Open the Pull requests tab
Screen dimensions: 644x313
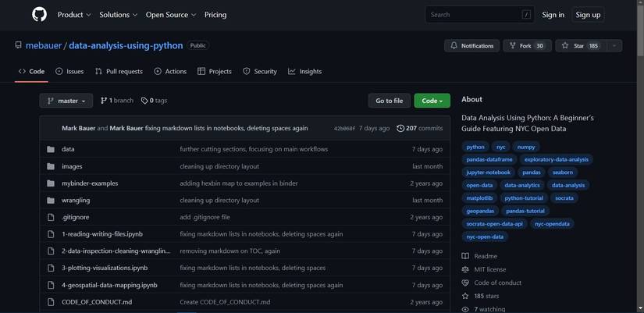119,72
